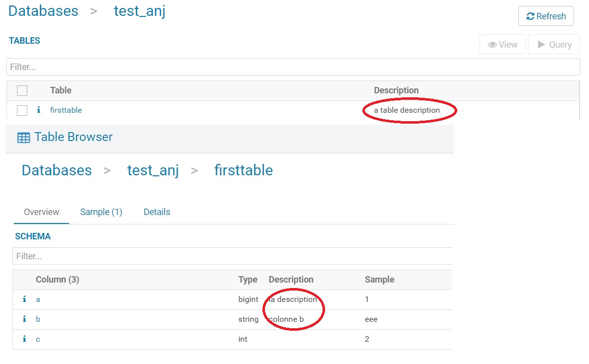The height and width of the screenshot is (364, 589).
Task: Click the info icon beside column a
Action: (24, 299)
